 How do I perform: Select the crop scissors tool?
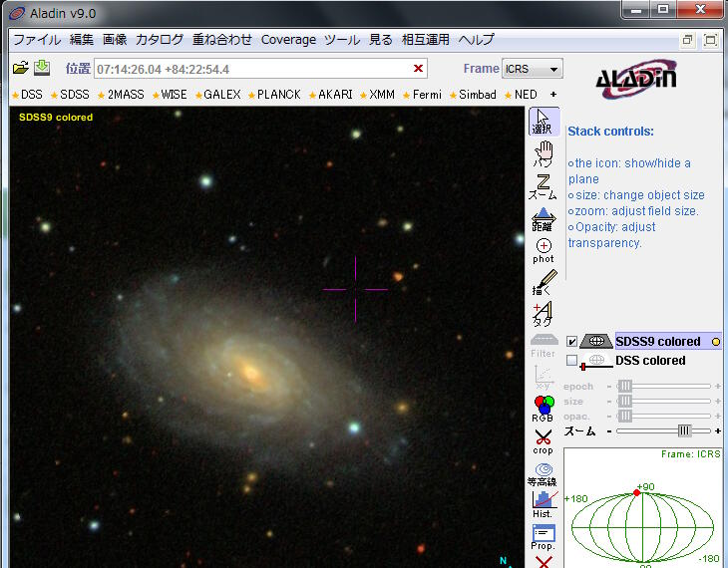(x=544, y=441)
